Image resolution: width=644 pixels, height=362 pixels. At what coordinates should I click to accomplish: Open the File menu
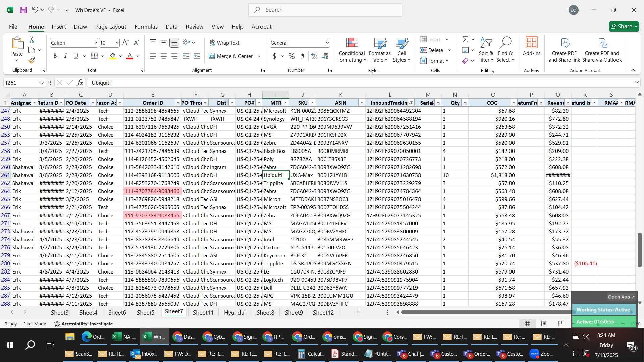click(13, 27)
